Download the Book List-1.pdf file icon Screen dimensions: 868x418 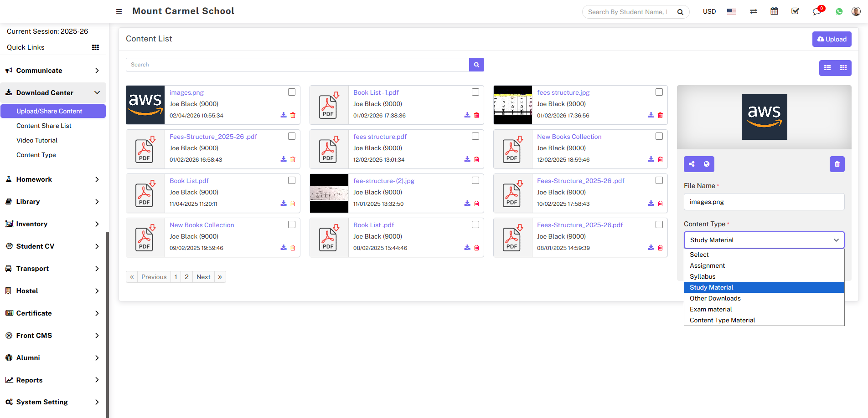pyautogui.click(x=467, y=115)
